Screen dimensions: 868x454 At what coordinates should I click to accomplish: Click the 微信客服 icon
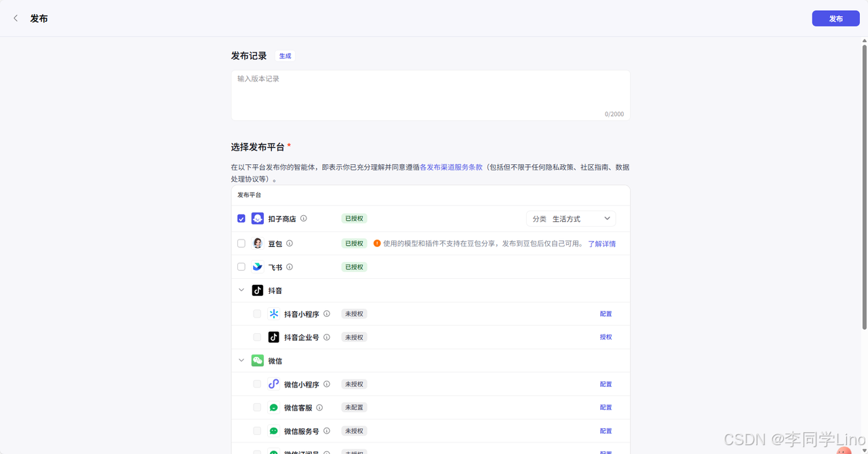coord(274,407)
